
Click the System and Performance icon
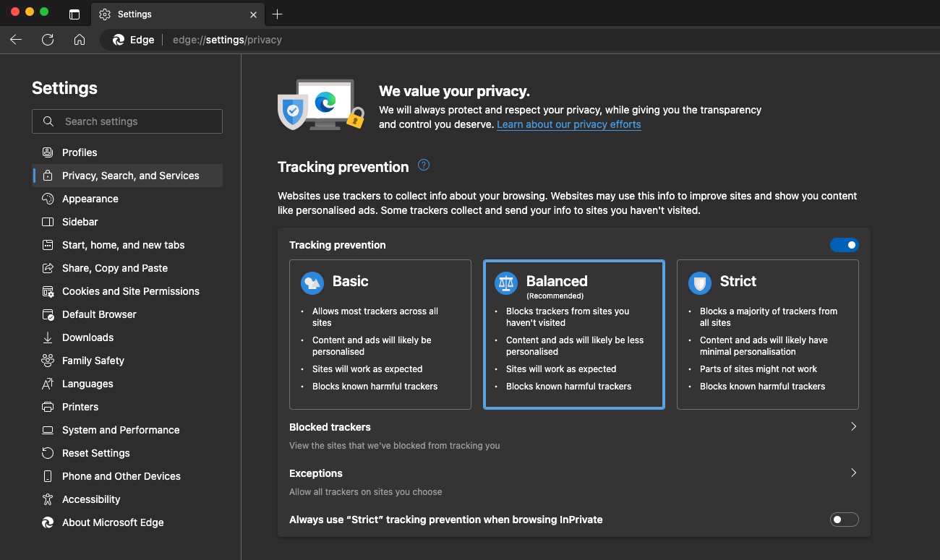[x=48, y=430]
